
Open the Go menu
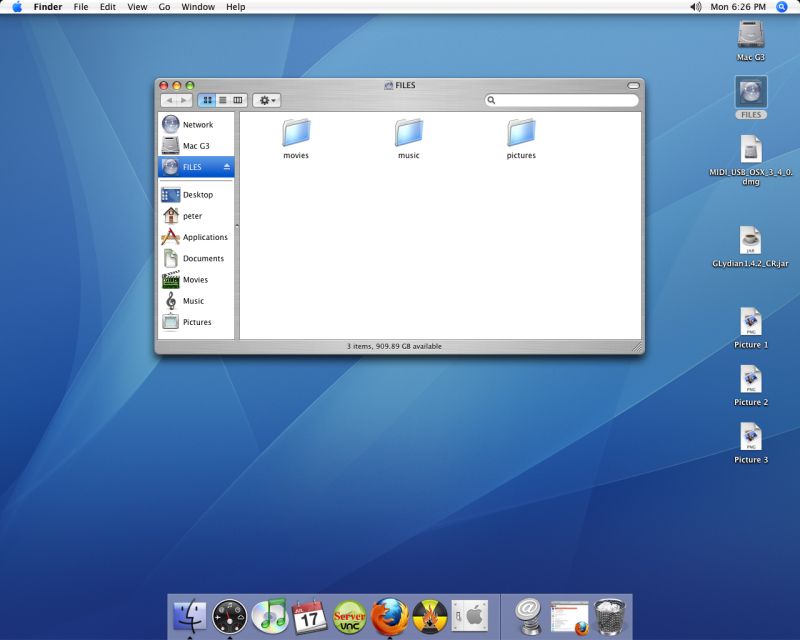click(164, 7)
